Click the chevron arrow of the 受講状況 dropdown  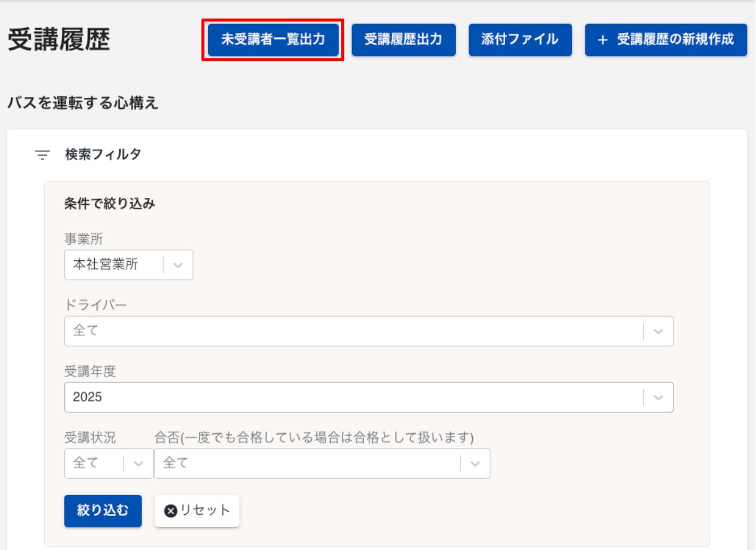point(138,463)
